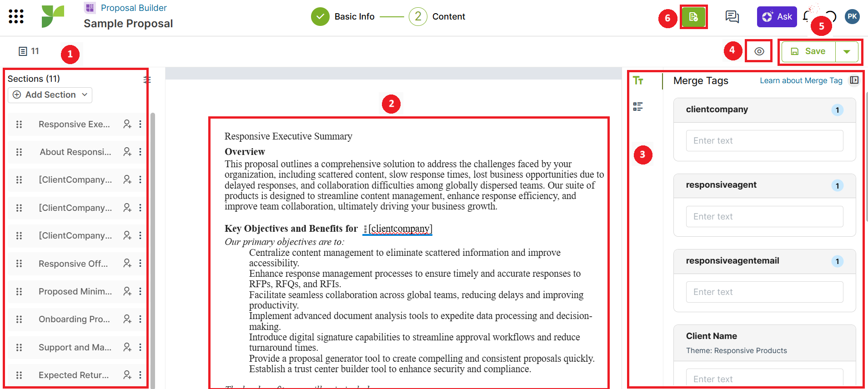Select the Responsive Exe... section
Image resolution: width=868 pixels, height=389 pixels.
click(74, 124)
